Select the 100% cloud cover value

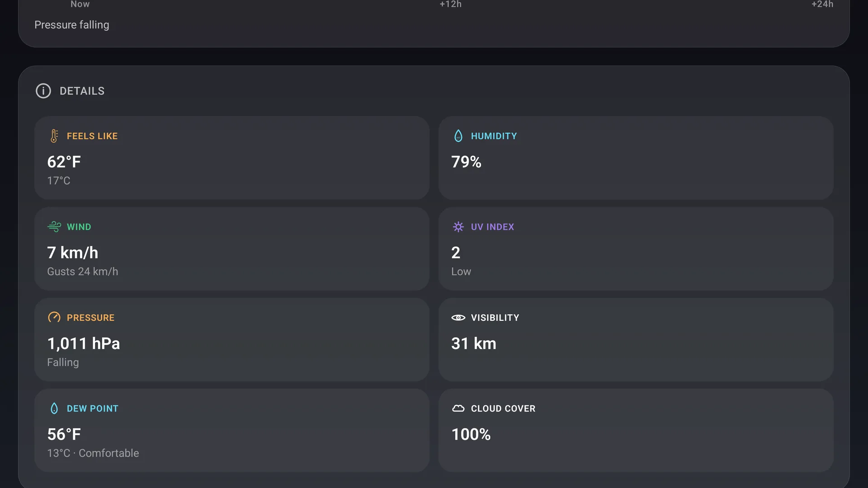point(471,434)
